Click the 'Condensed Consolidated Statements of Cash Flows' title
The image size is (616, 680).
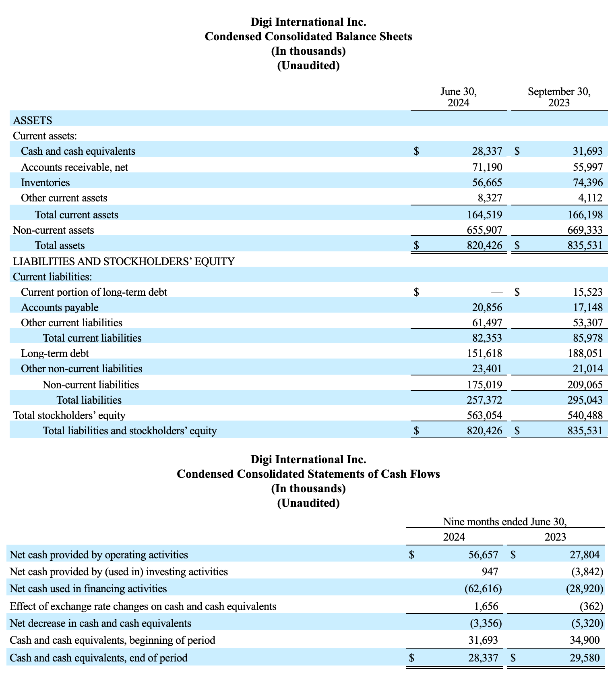coord(308,474)
